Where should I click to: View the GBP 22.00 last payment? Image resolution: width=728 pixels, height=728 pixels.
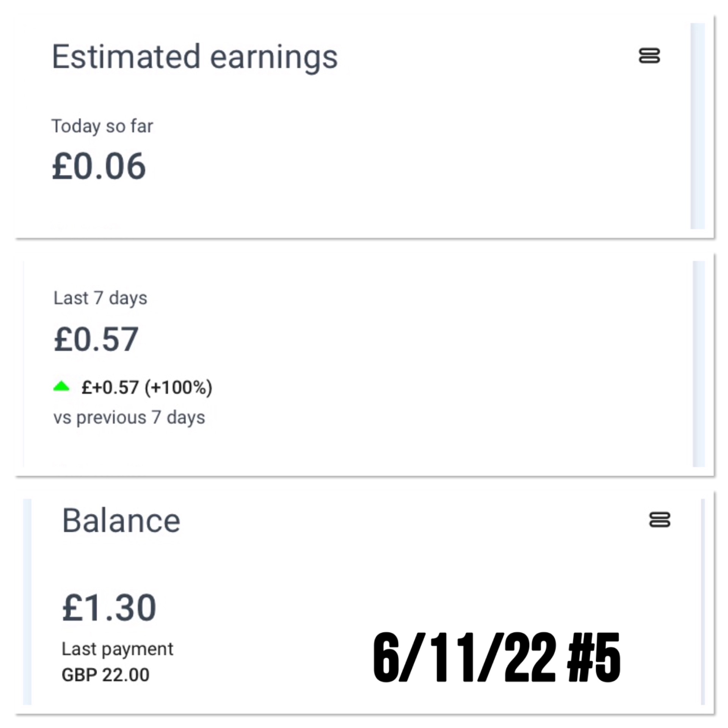pos(105,675)
